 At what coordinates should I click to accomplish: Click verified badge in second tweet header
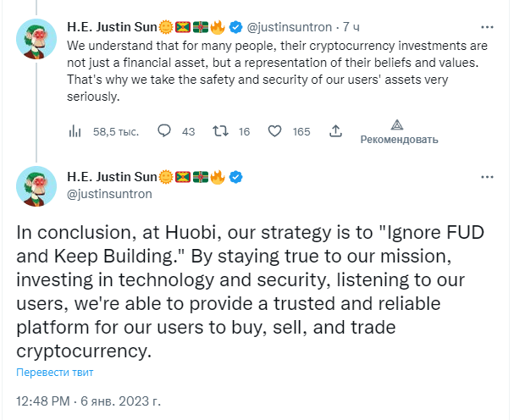[x=235, y=177]
